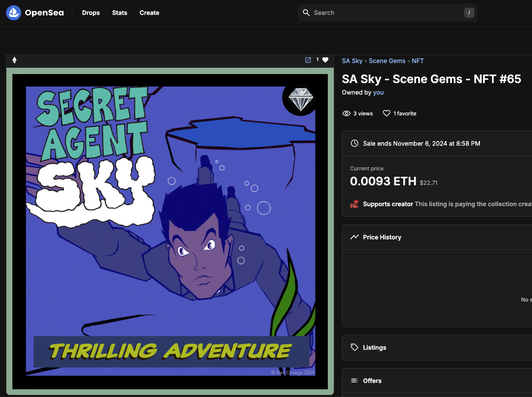This screenshot has width=532, height=397.
Task: Open the Drops page
Action: tap(91, 13)
